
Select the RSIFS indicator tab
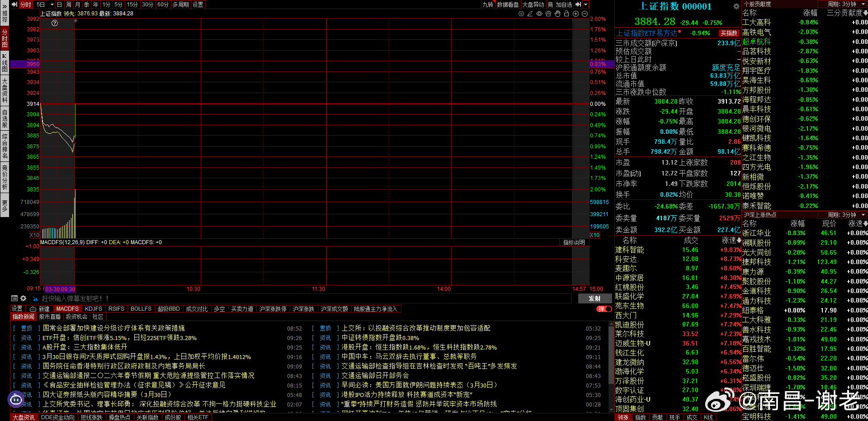(x=116, y=309)
